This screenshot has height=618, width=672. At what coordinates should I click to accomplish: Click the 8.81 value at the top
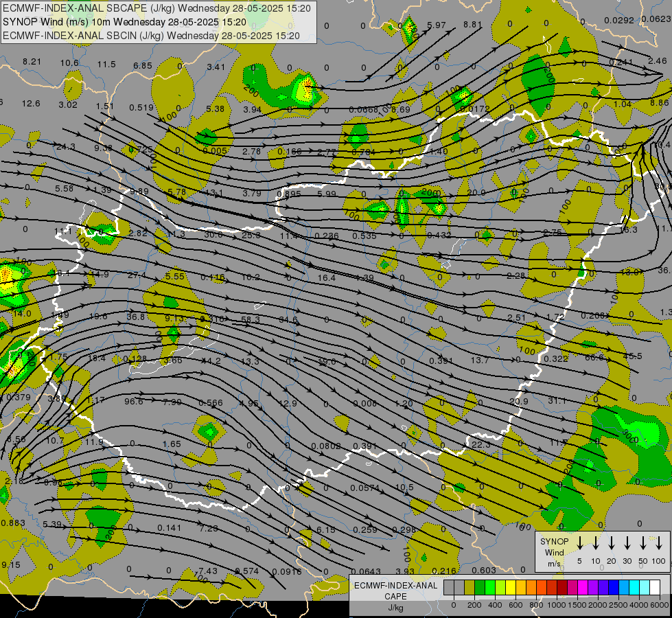(473, 25)
